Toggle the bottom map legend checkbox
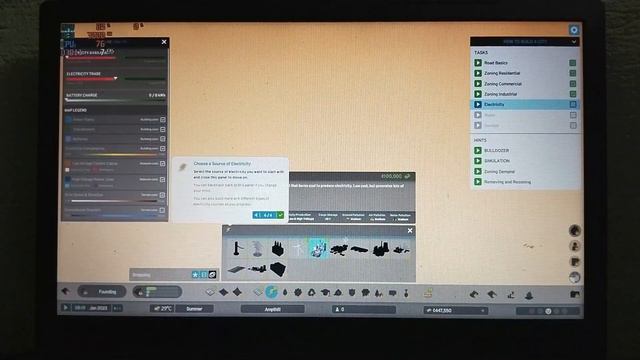Image resolution: width=640 pixels, height=360 pixels. pos(162,210)
